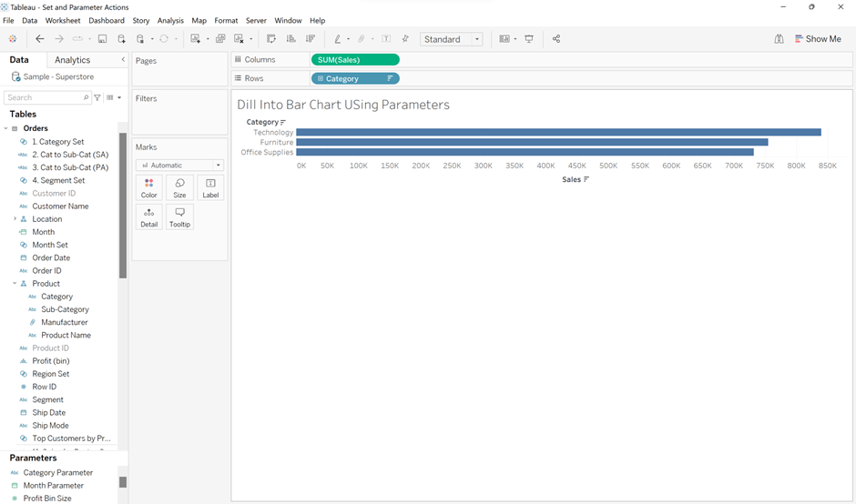The height and width of the screenshot is (504, 856).
Task: Select the Sub-Category field
Action: [x=65, y=309]
